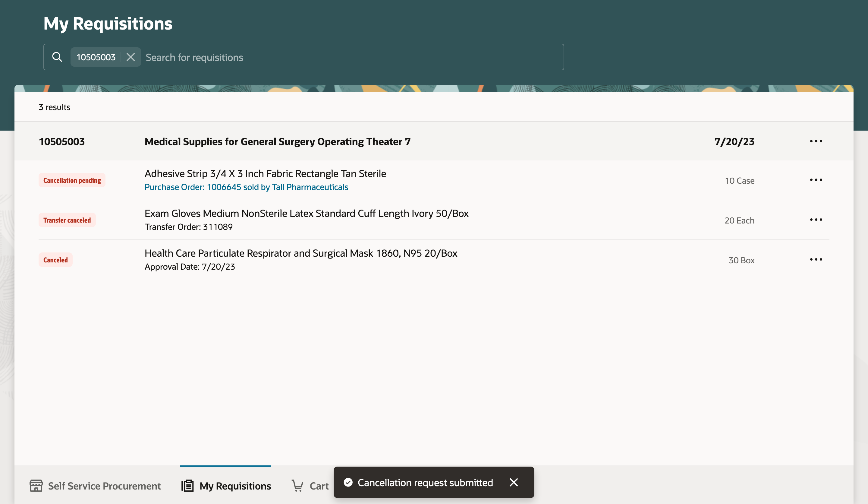Open actions menu for requisition 10505003
868x504 pixels.
pos(816,141)
